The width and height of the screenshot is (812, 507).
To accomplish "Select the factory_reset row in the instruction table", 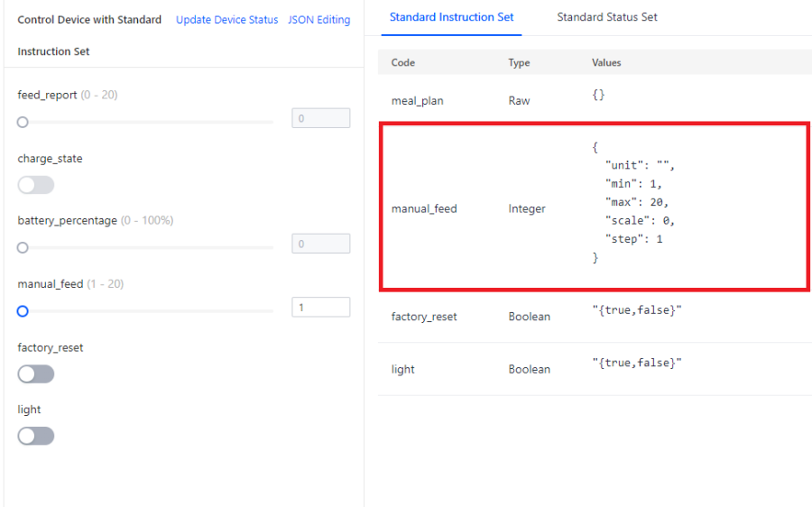I will click(424, 317).
